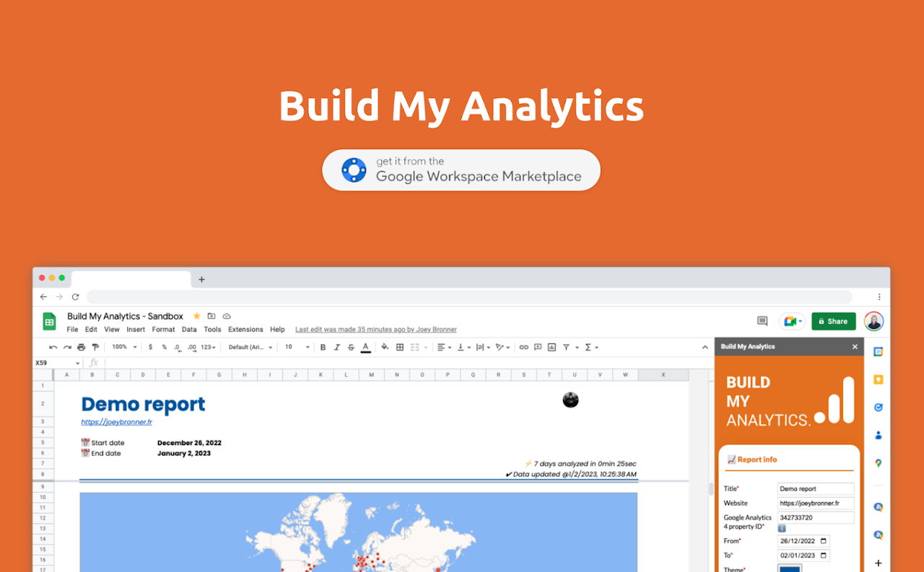Create a filter with the funnel icon
924x572 pixels.
[566, 347]
